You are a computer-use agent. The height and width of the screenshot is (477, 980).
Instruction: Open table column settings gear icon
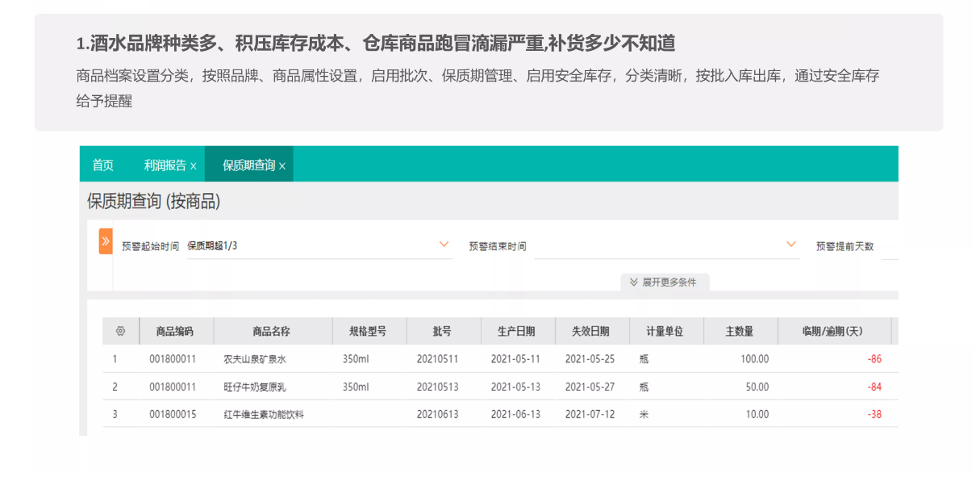click(121, 331)
